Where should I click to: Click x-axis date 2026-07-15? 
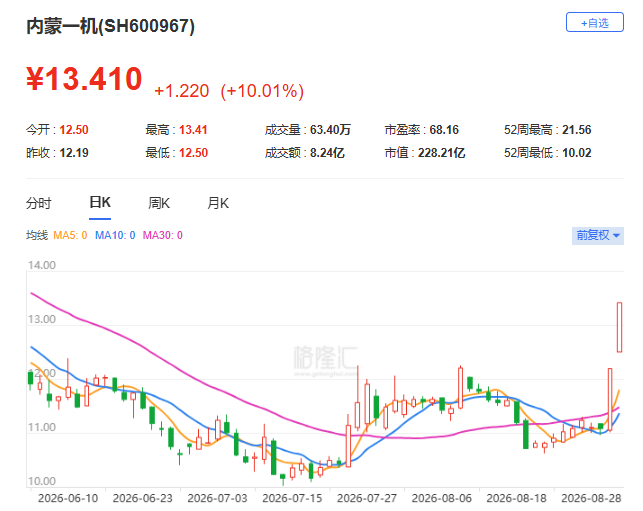[292, 498]
